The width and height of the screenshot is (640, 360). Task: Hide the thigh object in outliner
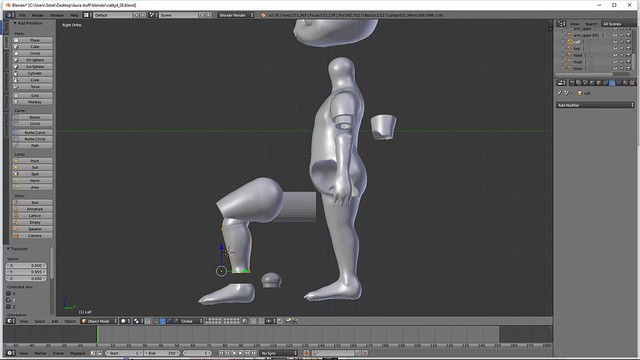click(x=615, y=62)
